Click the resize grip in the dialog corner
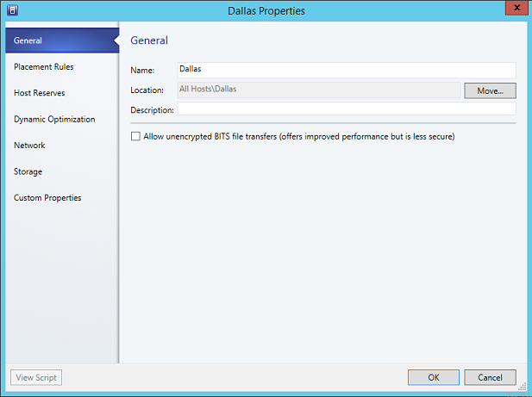 tap(523, 387)
